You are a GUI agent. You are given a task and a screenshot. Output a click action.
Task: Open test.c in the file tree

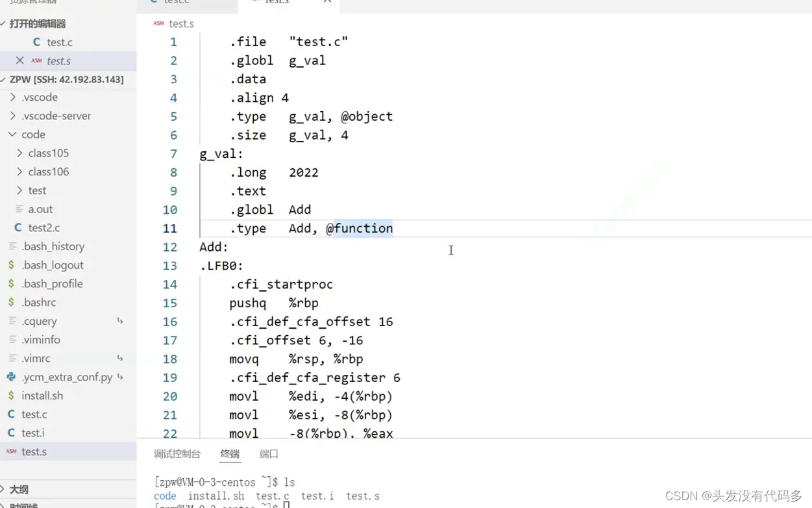click(34, 414)
